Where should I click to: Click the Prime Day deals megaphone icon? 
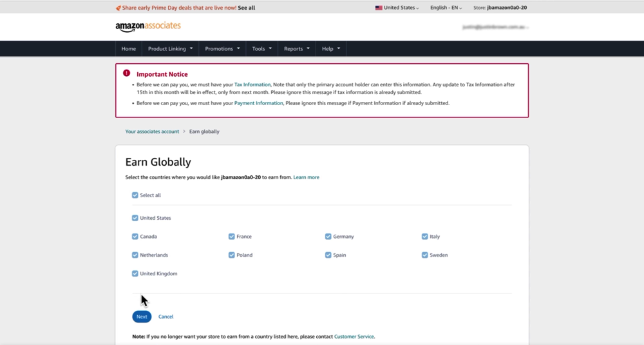[118, 8]
